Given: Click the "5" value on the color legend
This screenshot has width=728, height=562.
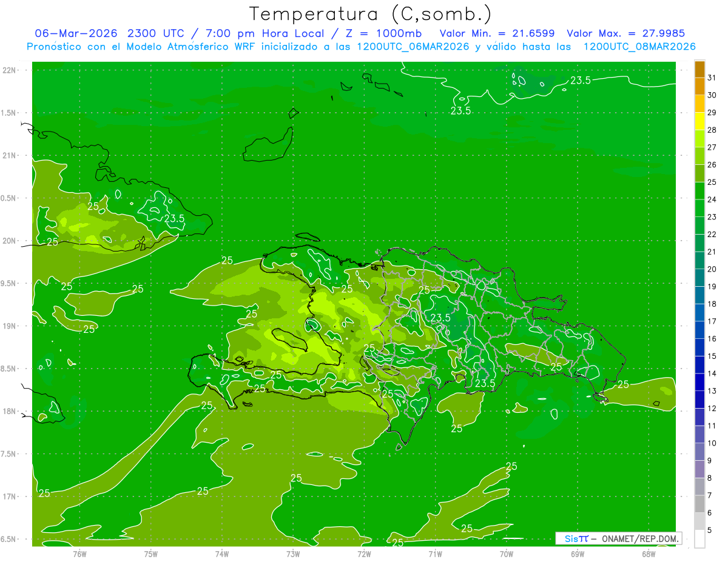Looking at the screenshot, I should 710,530.
